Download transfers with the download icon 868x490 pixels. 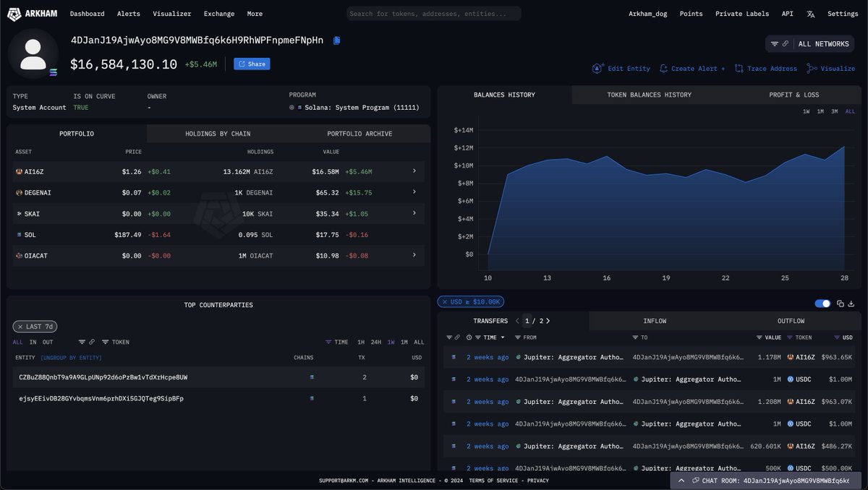pos(851,304)
